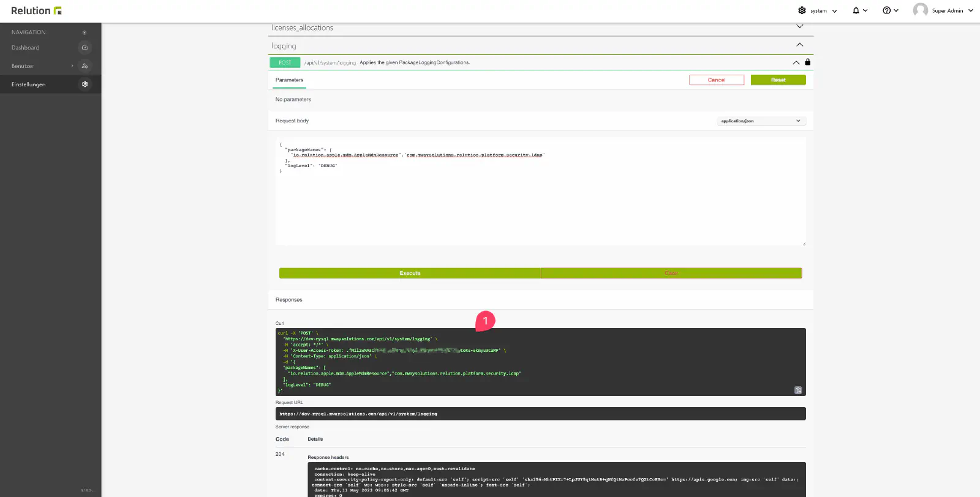Click the authorization lock icon
980x497 pixels.
[x=807, y=62]
